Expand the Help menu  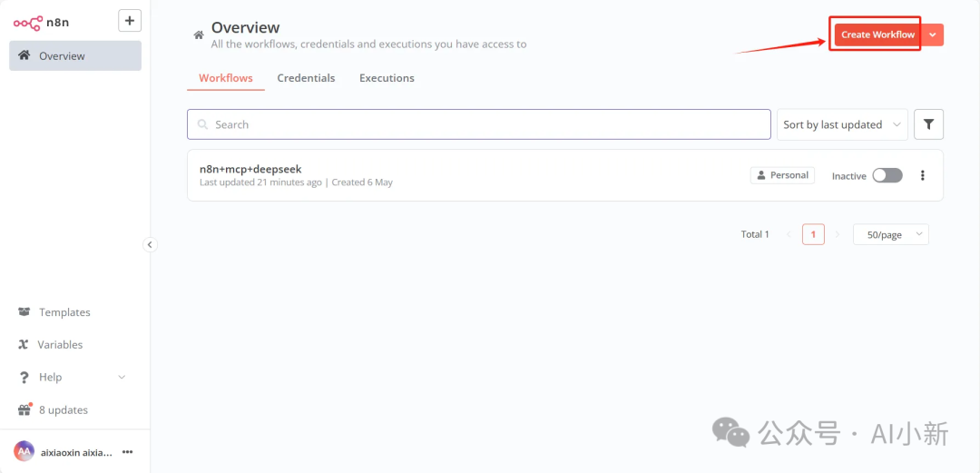(72, 378)
